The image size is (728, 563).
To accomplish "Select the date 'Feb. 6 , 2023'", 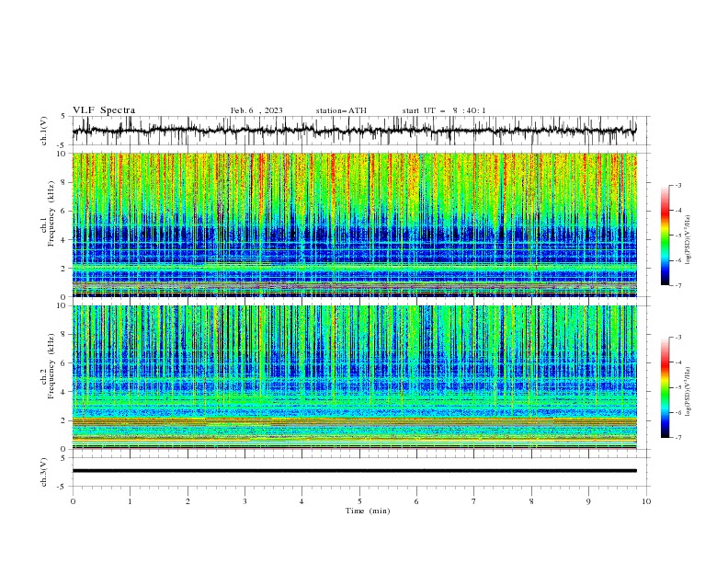I will (x=256, y=110).
